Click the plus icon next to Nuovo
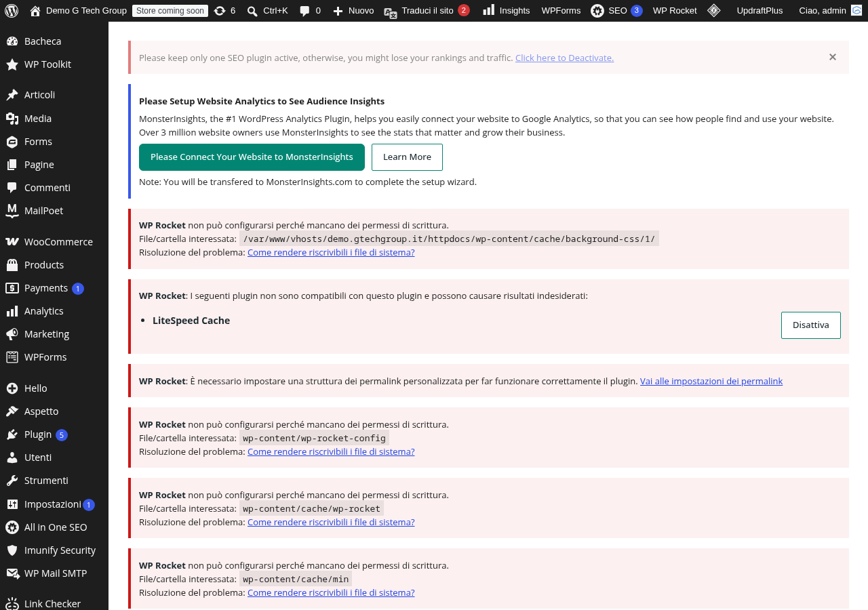Screen dimensions: 868x610 coord(338,11)
